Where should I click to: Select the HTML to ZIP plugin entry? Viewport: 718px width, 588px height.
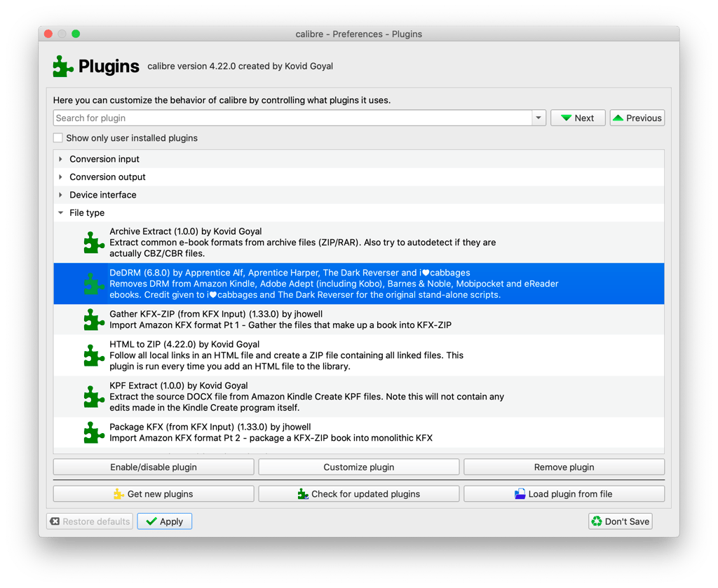click(x=286, y=355)
